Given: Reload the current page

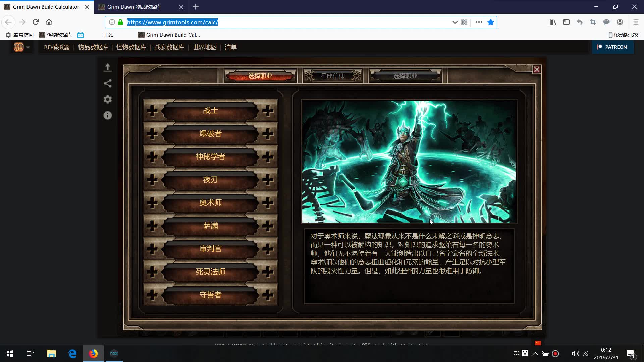Looking at the screenshot, I should click(36, 22).
